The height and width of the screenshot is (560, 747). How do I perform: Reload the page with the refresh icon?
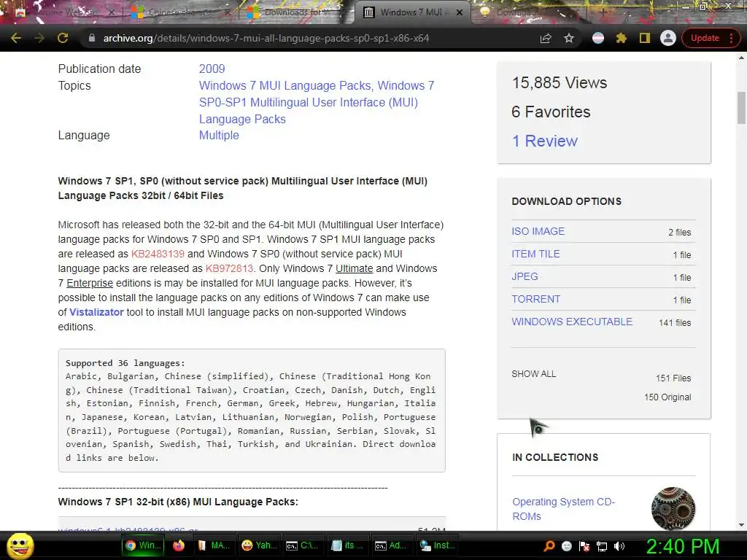63,38
